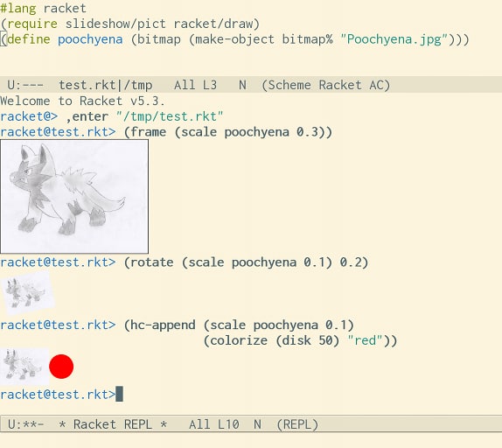Click the All L10 position indicator
This screenshot has height=448, width=502.
[x=214, y=424]
